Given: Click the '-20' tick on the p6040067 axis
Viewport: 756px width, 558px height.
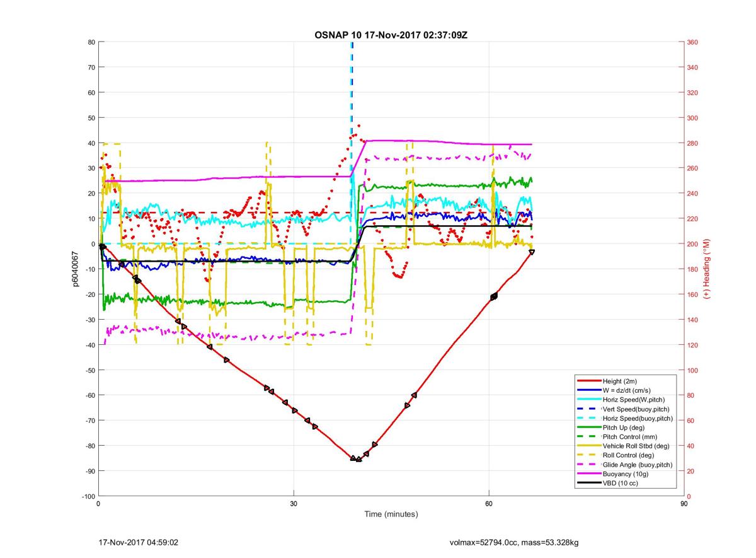Looking at the screenshot, I should (89, 294).
